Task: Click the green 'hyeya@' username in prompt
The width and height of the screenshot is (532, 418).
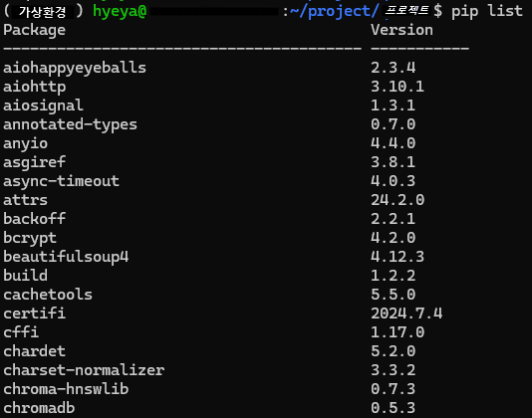Action: (120, 12)
